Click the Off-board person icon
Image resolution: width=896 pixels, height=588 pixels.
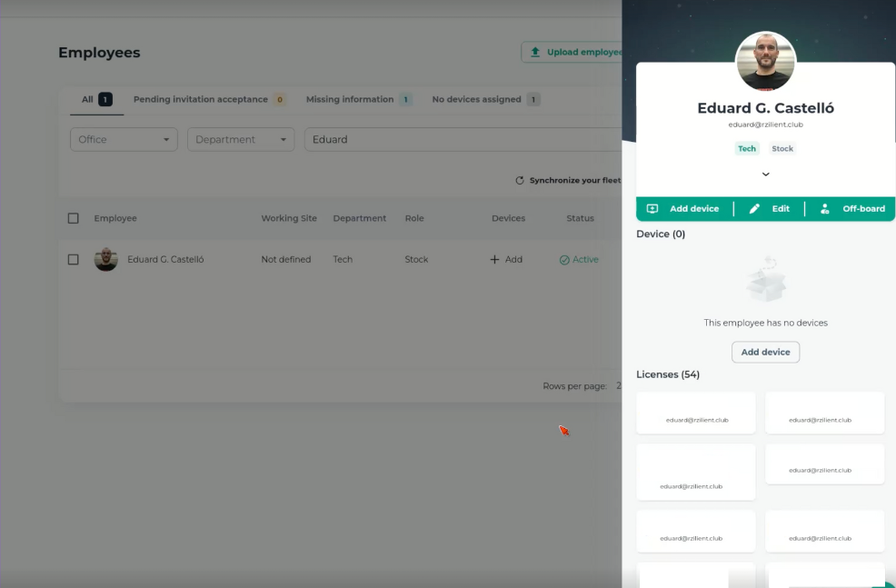pos(824,208)
